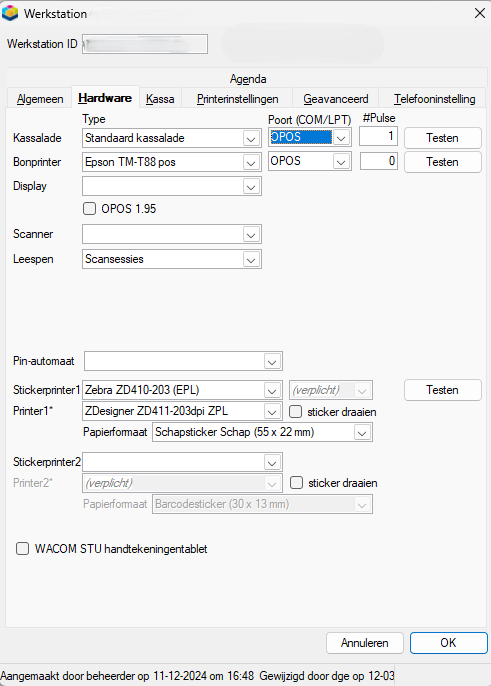Expand the Kassalade type dropdown
This screenshot has height=686, width=491.
click(251, 139)
